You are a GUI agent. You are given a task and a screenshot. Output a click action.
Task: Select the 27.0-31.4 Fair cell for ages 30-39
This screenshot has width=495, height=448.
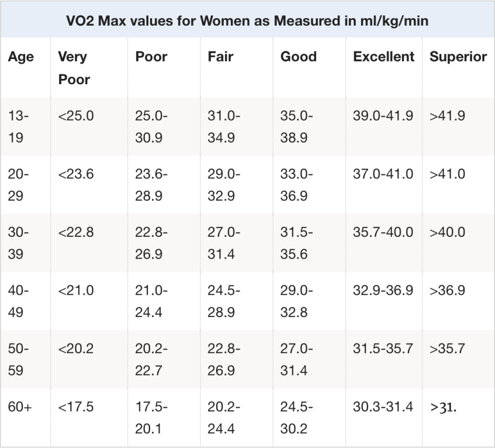[223, 242]
